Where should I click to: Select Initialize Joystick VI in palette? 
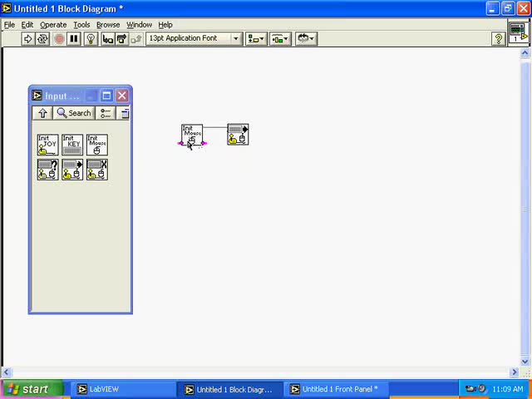tap(48, 145)
